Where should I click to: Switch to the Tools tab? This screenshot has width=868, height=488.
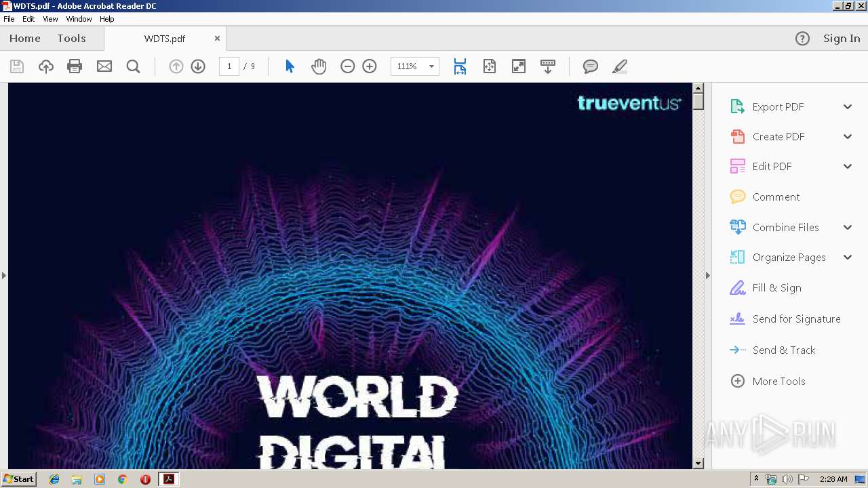(x=71, y=39)
